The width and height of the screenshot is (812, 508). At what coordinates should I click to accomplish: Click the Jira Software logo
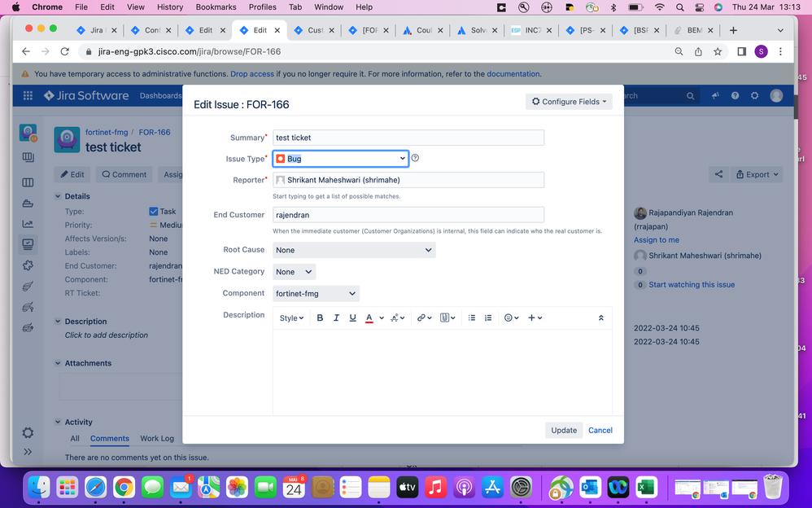pos(86,95)
